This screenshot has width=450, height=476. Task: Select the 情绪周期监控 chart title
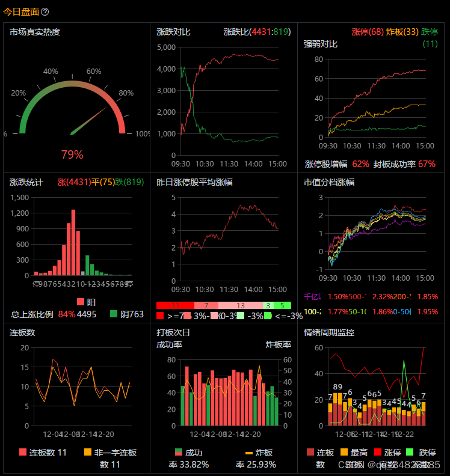coord(328,332)
